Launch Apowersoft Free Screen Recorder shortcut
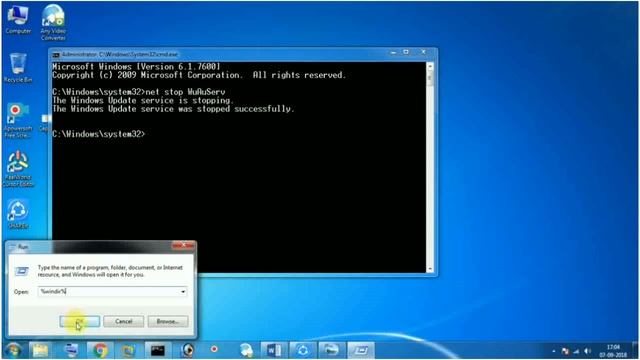The width and height of the screenshot is (640, 360). (18, 120)
